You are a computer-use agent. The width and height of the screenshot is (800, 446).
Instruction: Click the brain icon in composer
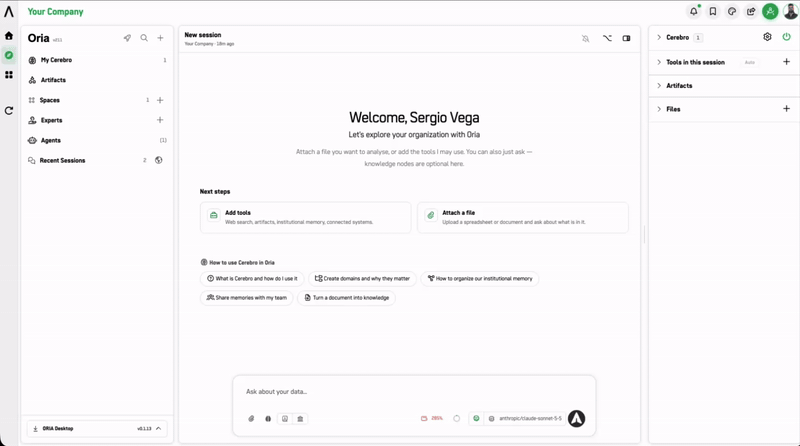pyautogui.click(x=268, y=418)
